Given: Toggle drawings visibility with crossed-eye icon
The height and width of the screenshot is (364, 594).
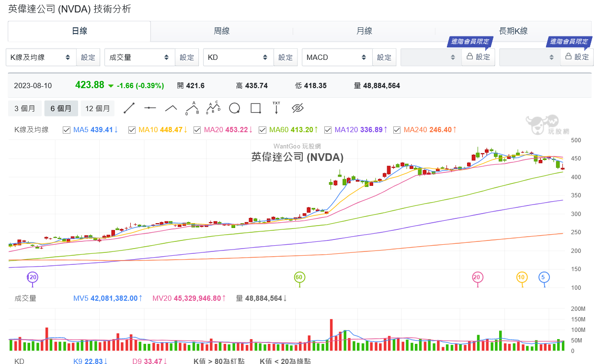Looking at the screenshot, I should (x=297, y=108).
